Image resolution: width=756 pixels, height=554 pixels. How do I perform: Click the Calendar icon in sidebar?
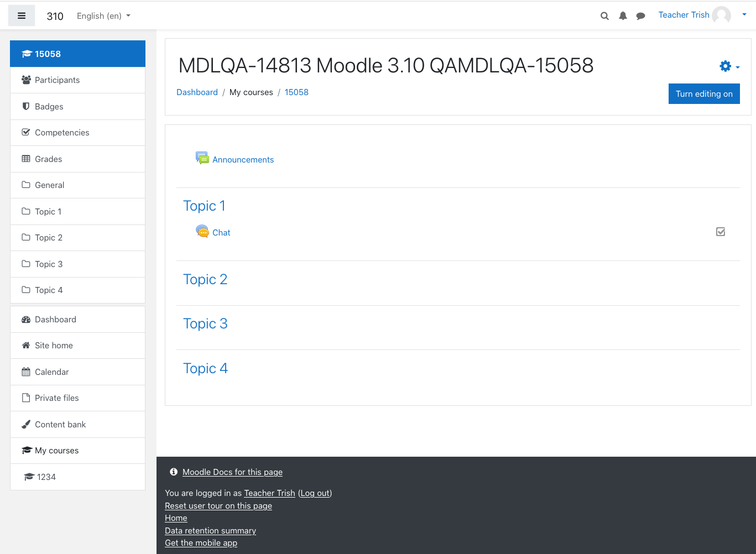point(26,372)
